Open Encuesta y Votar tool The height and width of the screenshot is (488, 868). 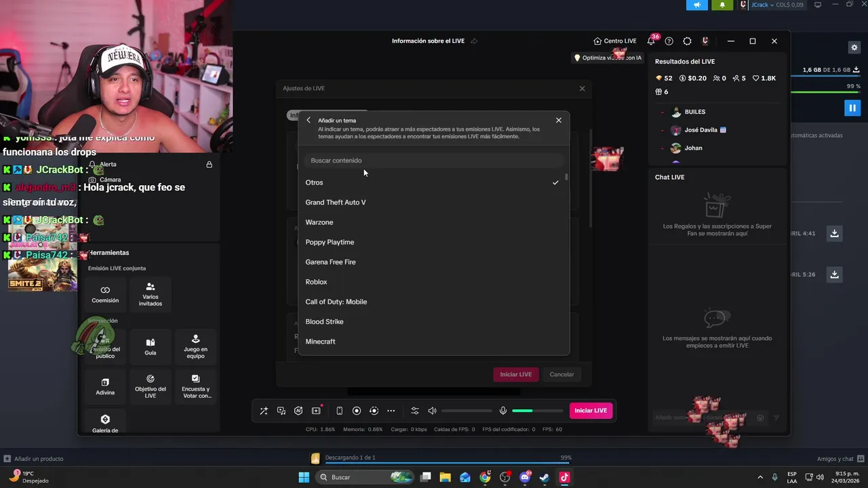pos(195,386)
